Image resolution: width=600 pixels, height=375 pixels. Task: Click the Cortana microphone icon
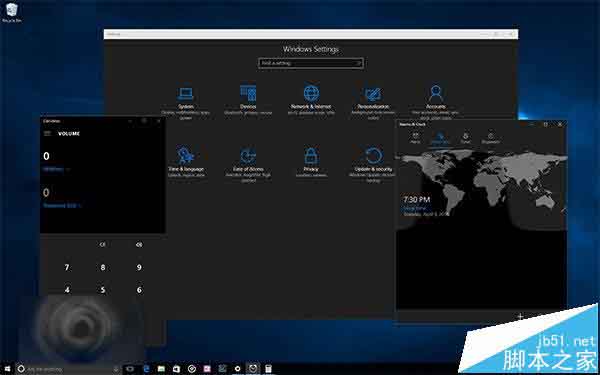pos(116,369)
